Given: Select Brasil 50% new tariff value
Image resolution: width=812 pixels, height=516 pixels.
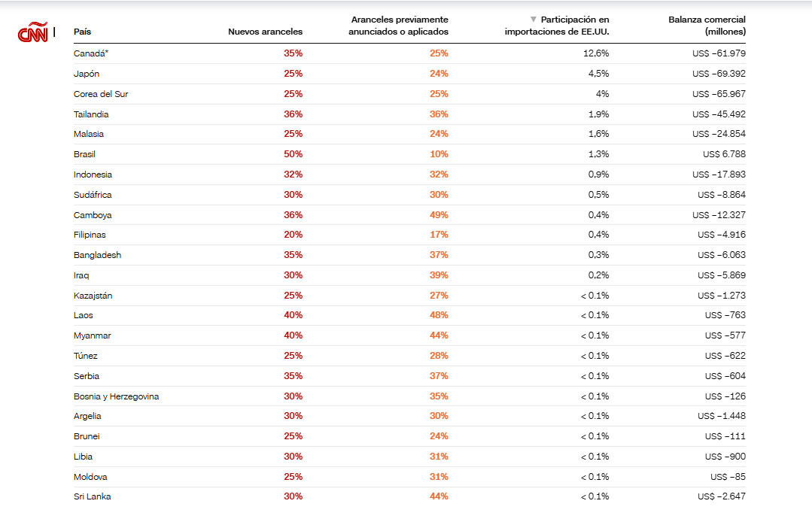Looking at the screenshot, I should pyautogui.click(x=293, y=154).
